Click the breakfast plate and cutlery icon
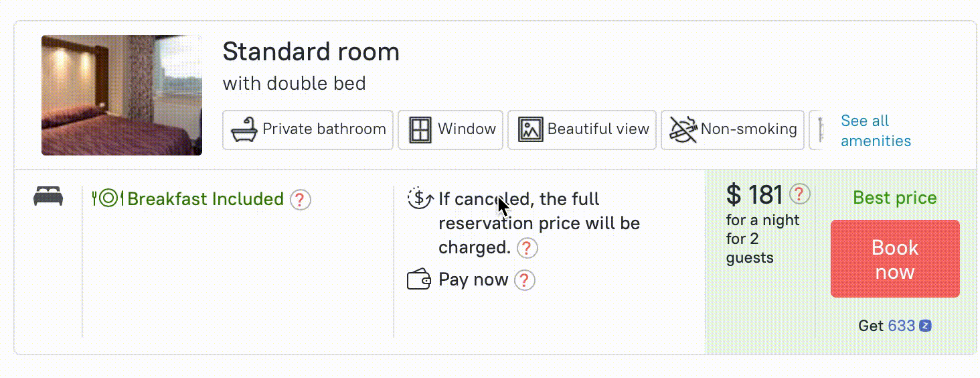The height and width of the screenshot is (378, 980). pos(108,198)
